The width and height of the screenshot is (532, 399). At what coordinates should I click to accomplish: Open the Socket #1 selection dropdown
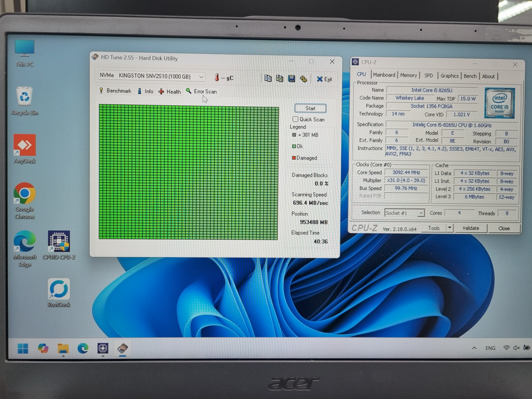[x=404, y=213]
